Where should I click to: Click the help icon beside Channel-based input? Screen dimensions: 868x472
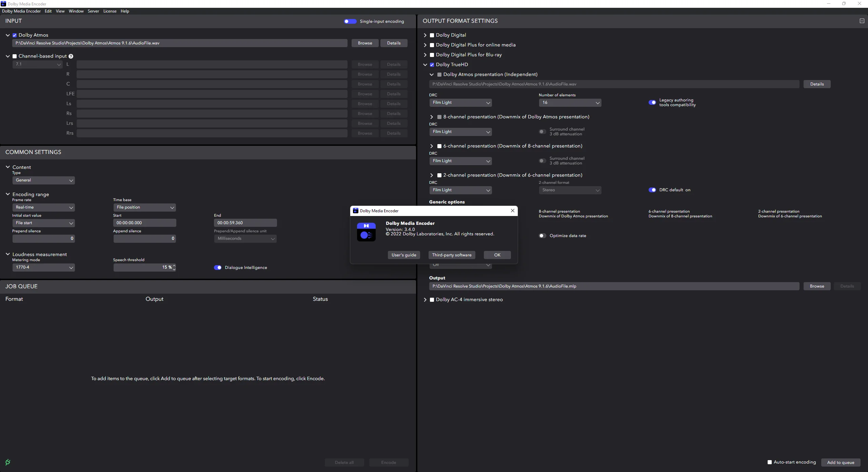[x=71, y=56]
